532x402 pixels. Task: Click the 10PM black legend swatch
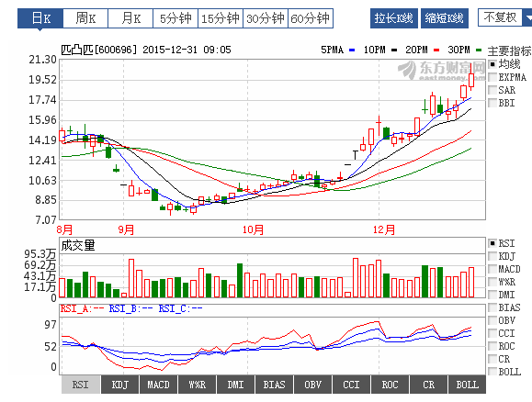394,50
